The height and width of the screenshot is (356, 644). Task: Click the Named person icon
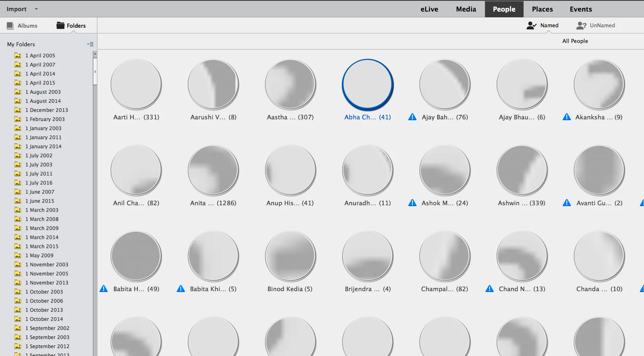tap(532, 25)
